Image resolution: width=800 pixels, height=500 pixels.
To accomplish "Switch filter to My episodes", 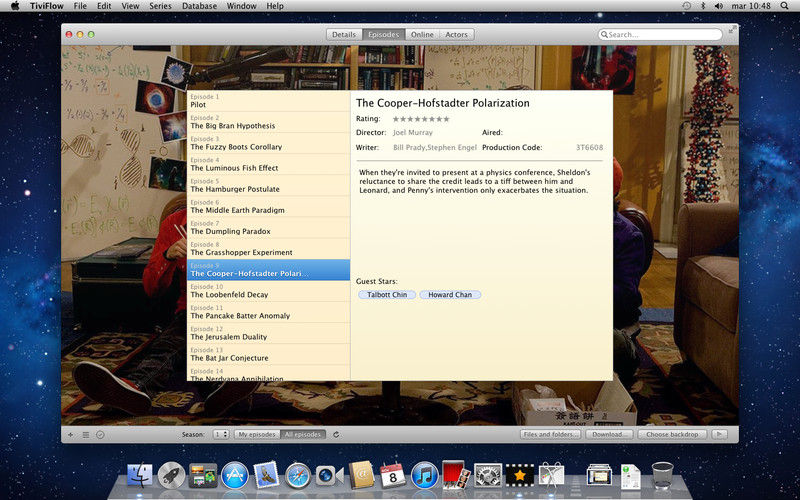I will click(257, 435).
